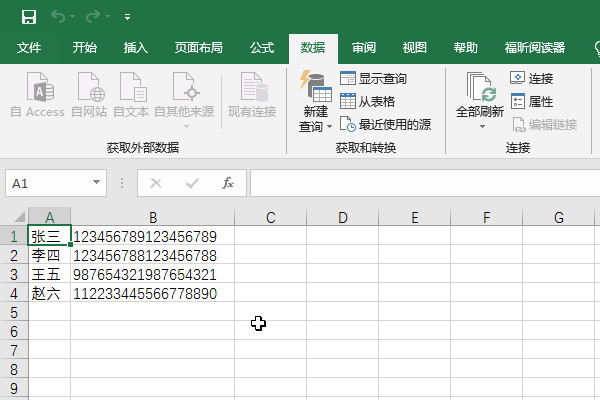Select cell with 123456788123456788

153,255
